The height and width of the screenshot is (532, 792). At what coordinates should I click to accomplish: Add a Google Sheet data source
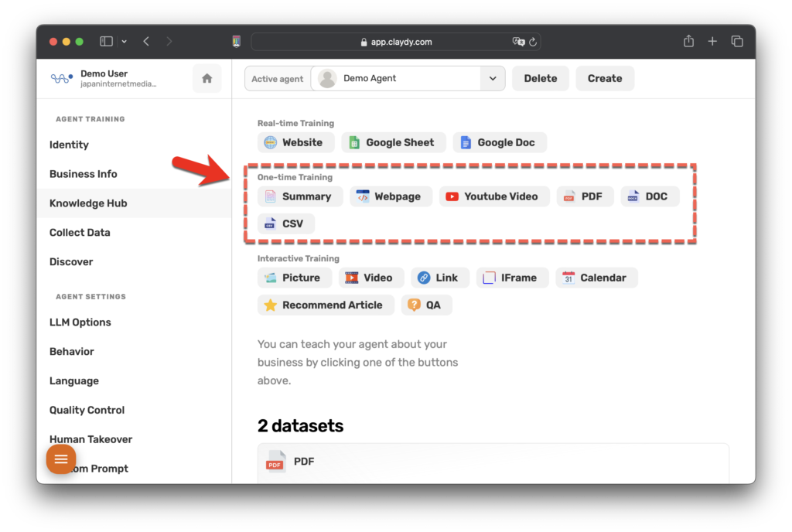pyautogui.click(x=392, y=142)
